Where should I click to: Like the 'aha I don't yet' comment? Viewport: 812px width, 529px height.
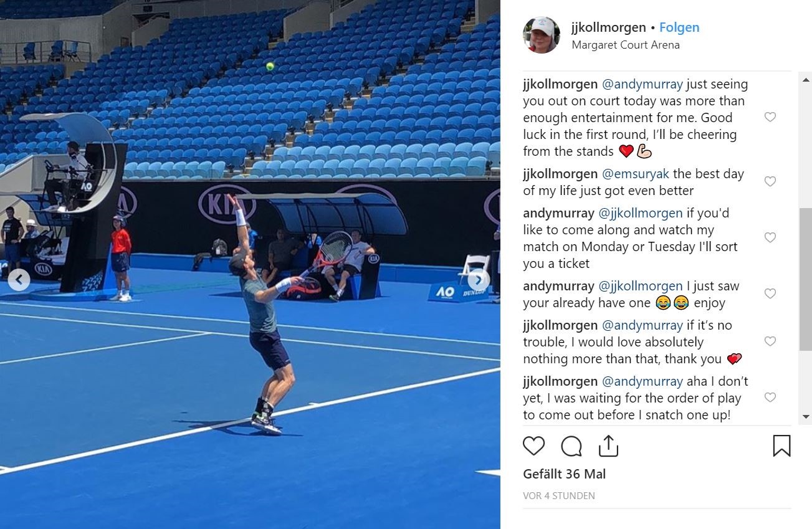click(770, 398)
